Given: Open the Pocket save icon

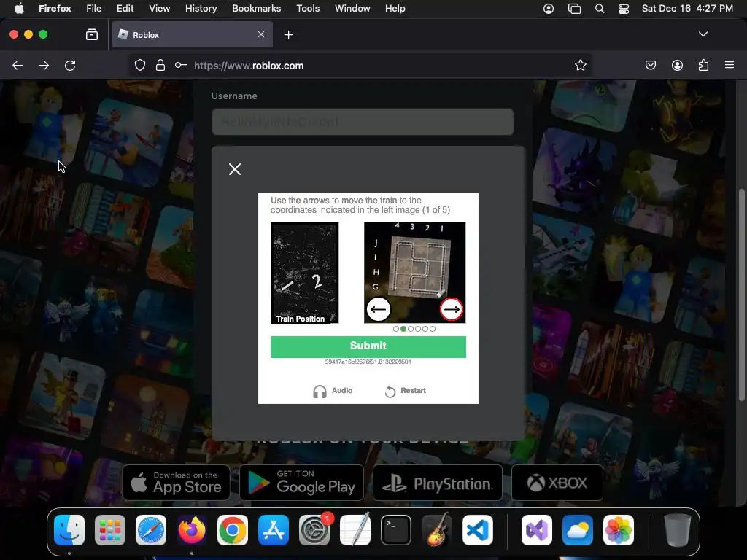Looking at the screenshot, I should point(651,65).
